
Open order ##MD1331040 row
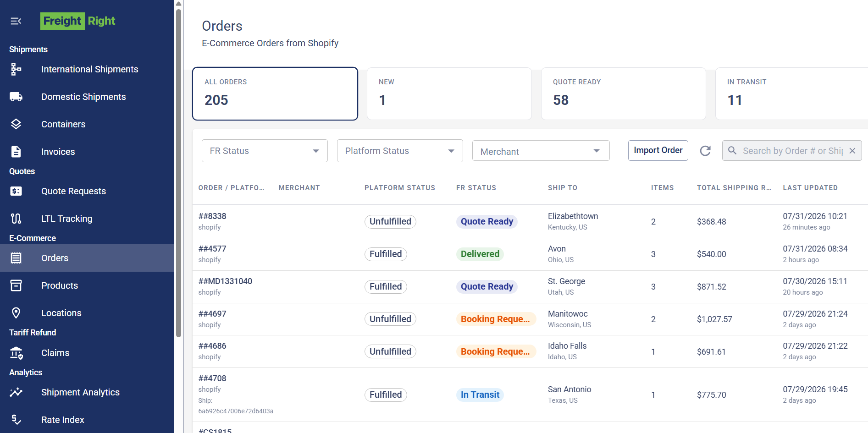pyautogui.click(x=530, y=287)
